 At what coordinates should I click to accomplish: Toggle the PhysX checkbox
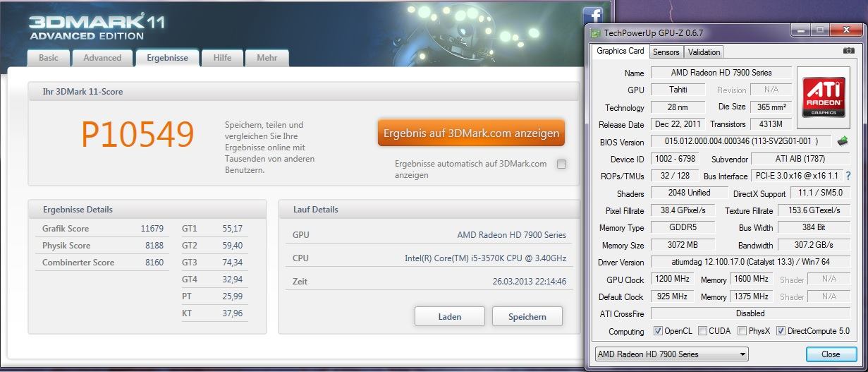(742, 331)
